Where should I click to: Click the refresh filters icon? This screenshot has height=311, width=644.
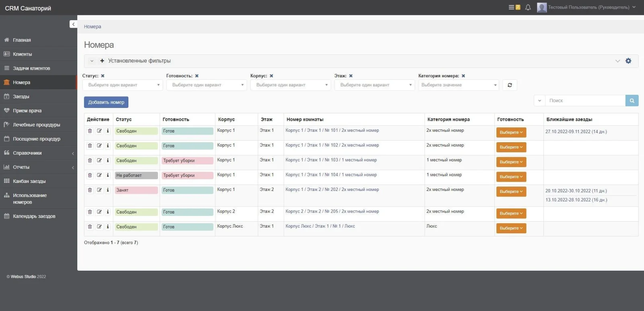510,85
